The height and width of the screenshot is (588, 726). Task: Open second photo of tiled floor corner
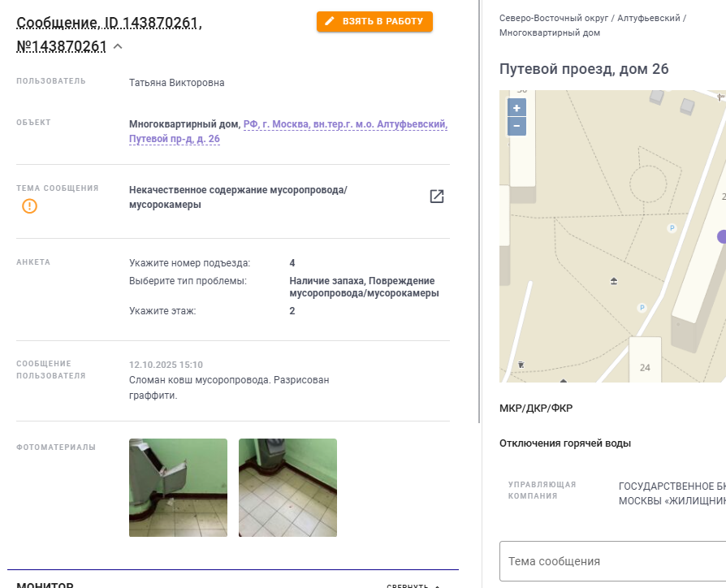pos(288,487)
